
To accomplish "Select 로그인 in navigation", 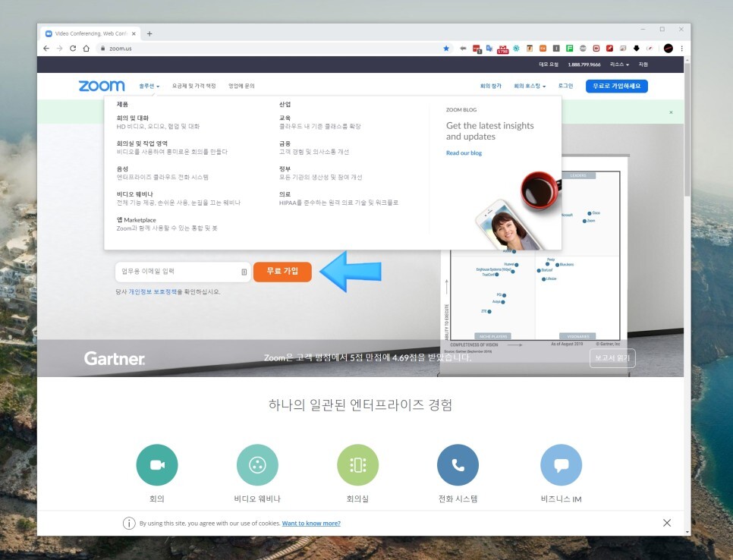I will tap(565, 86).
